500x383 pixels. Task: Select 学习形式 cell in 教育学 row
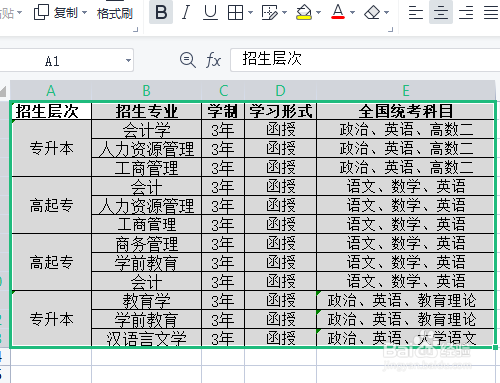(280, 300)
